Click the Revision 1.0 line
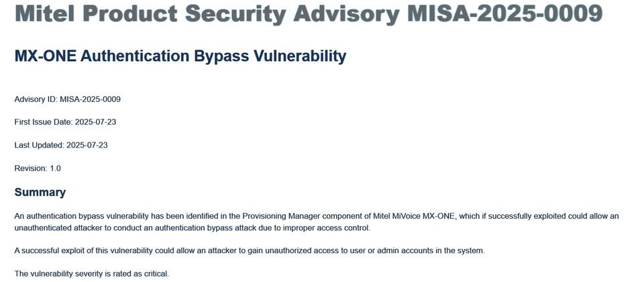 click(x=38, y=168)
